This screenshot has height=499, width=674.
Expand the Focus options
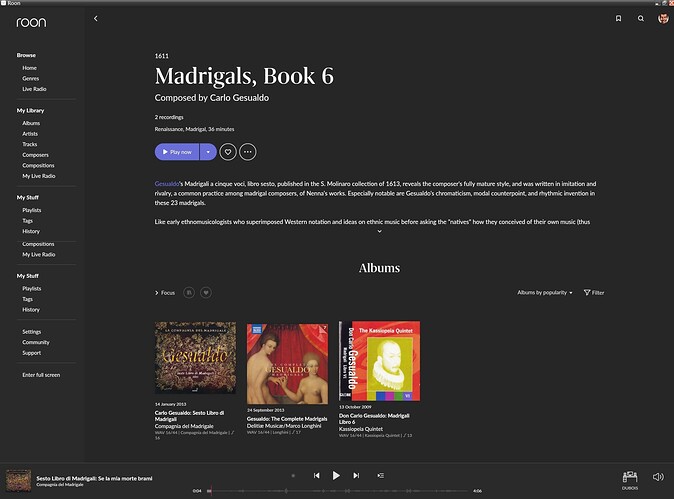click(x=165, y=293)
